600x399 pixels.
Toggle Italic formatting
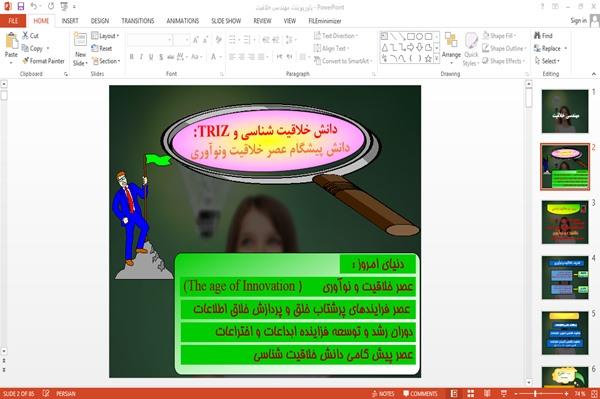tap(141, 57)
